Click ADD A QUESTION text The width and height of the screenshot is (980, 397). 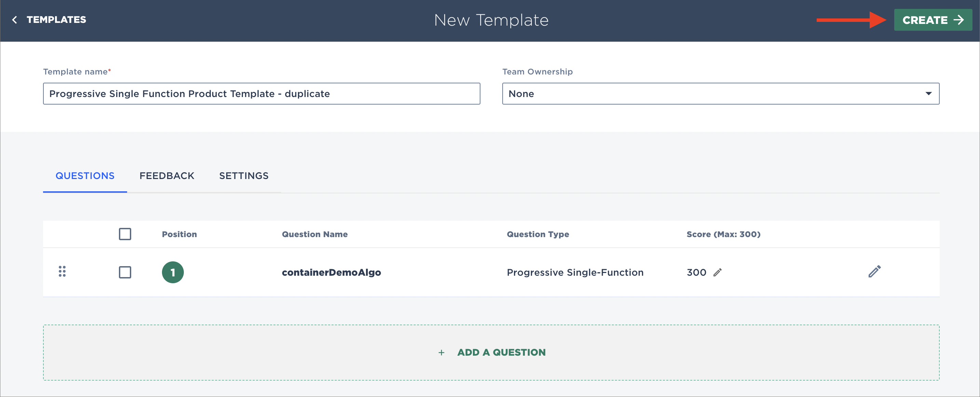click(x=501, y=353)
